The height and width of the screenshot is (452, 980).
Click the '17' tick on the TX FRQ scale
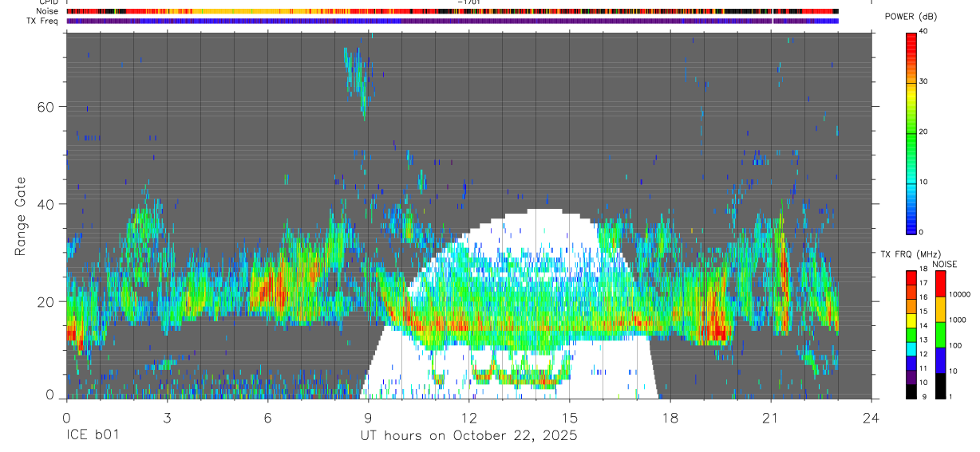(923, 284)
